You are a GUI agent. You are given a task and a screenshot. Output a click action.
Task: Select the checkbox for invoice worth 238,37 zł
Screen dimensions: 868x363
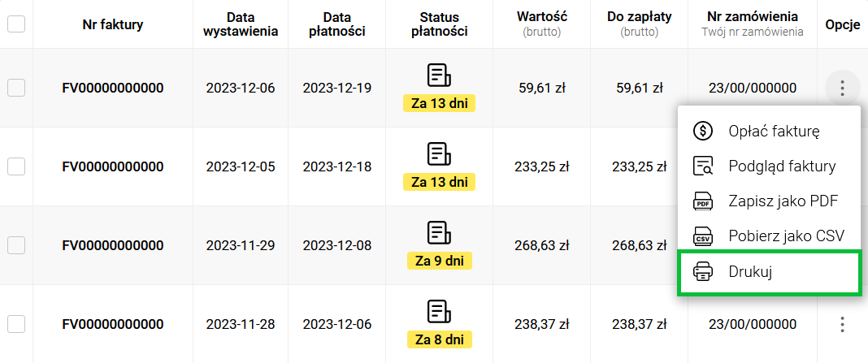tap(16, 324)
